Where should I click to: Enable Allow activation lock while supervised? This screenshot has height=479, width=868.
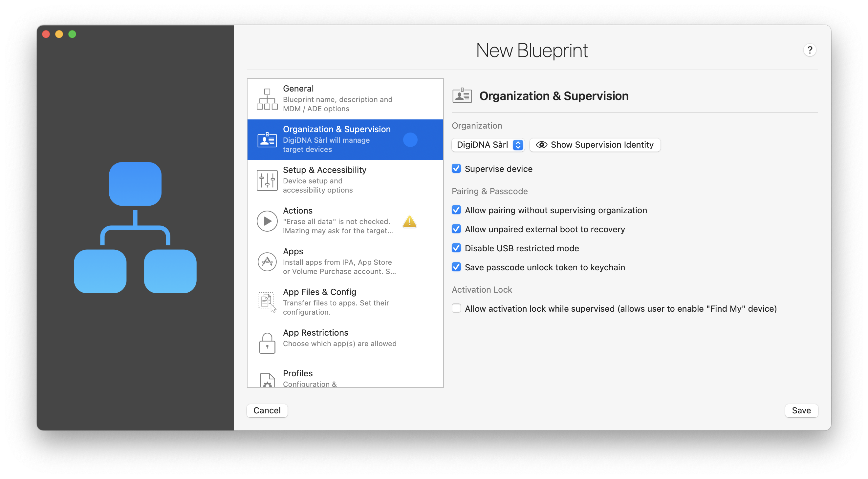[456, 308]
